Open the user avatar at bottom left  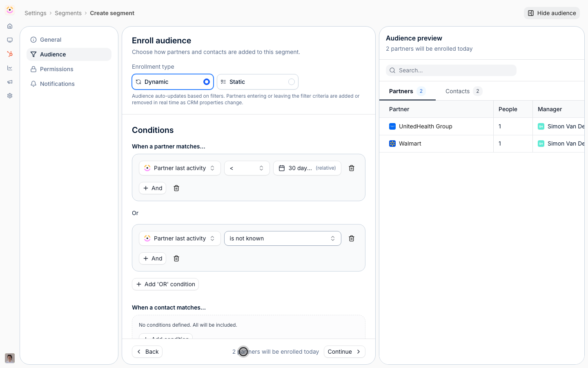pyautogui.click(x=10, y=358)
